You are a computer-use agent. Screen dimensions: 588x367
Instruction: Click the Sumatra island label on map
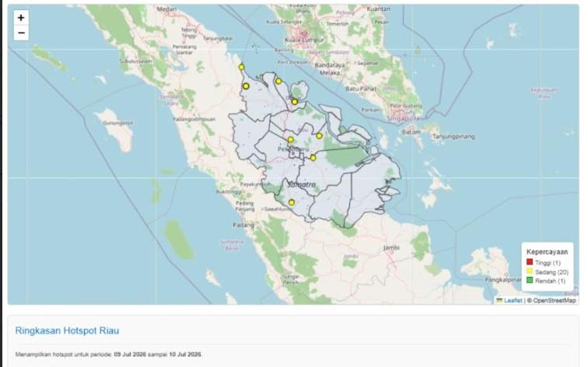click(302, 184)
